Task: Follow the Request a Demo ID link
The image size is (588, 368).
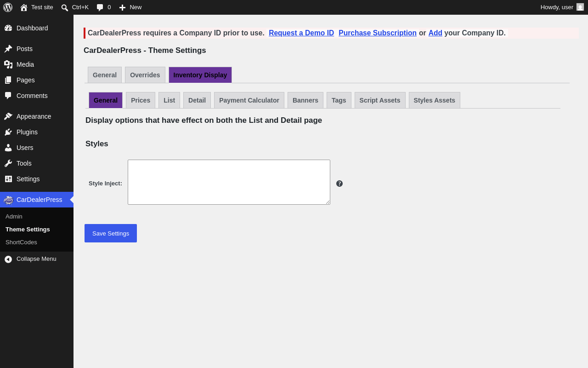Action: [301, 33]
